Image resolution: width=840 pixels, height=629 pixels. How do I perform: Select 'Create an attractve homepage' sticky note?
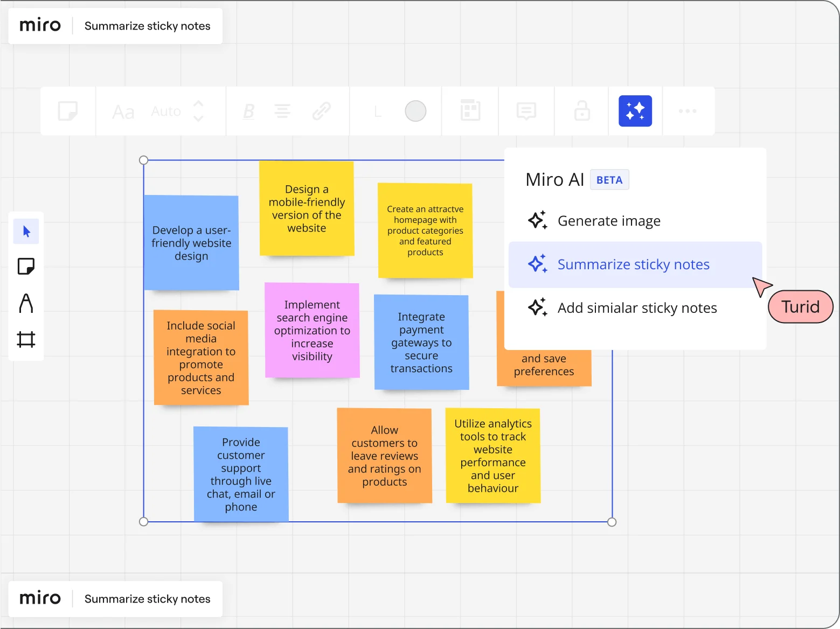[425, 230]
